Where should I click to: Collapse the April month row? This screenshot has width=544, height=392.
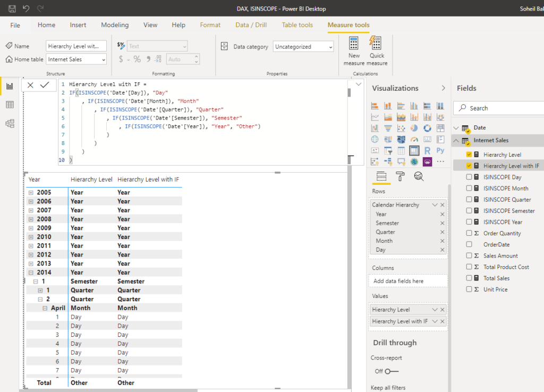tap(45, 308)
